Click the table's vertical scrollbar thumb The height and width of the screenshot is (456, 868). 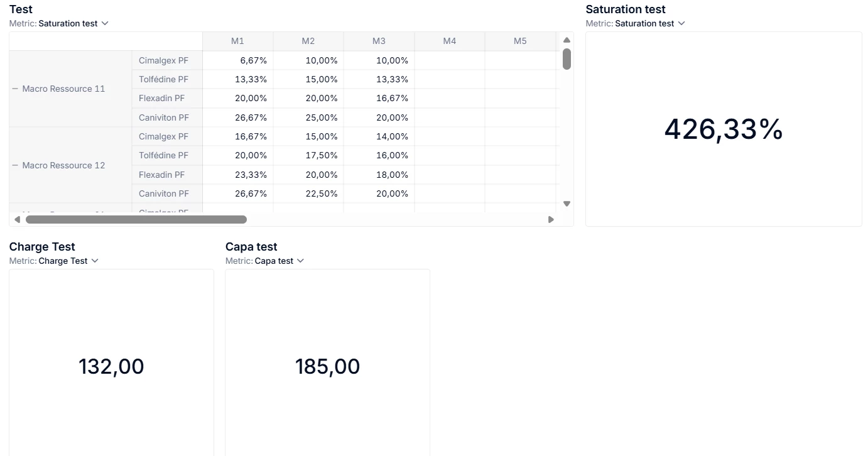click(x=567, y=59)
